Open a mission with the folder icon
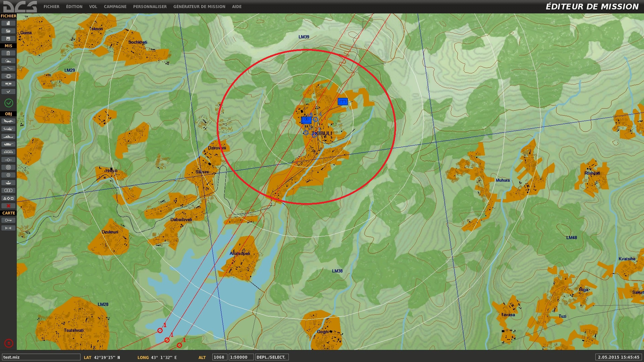Image resolution: width=644 pixels, height=362 pixels. [x=8, y=31]
